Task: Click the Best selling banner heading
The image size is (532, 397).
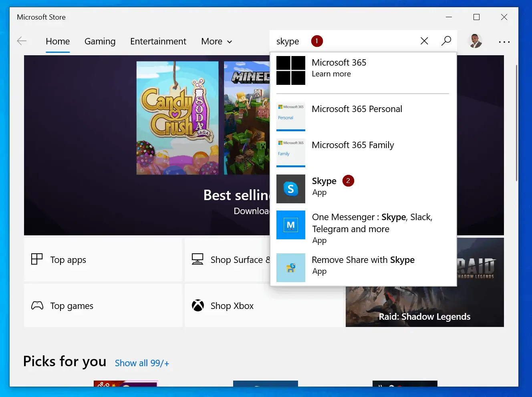Action: pyautogui.click(x=237, y=195)
